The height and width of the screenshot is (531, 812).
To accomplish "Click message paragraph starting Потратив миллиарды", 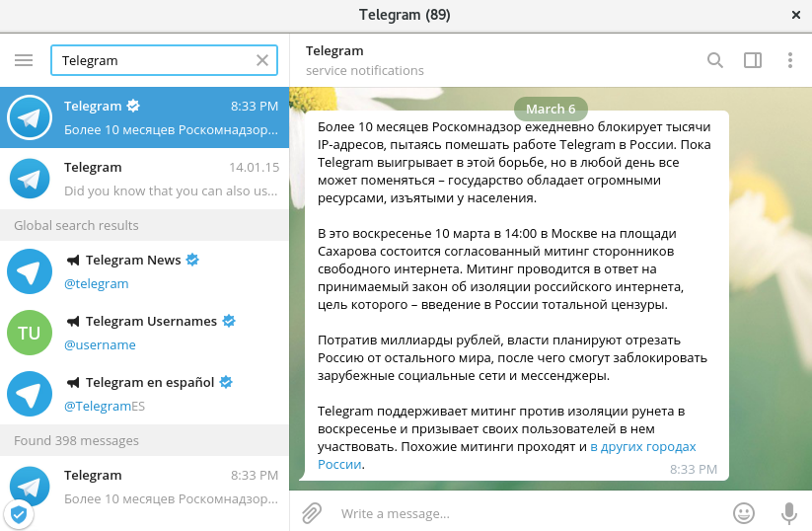I will [x=512, y=358].
